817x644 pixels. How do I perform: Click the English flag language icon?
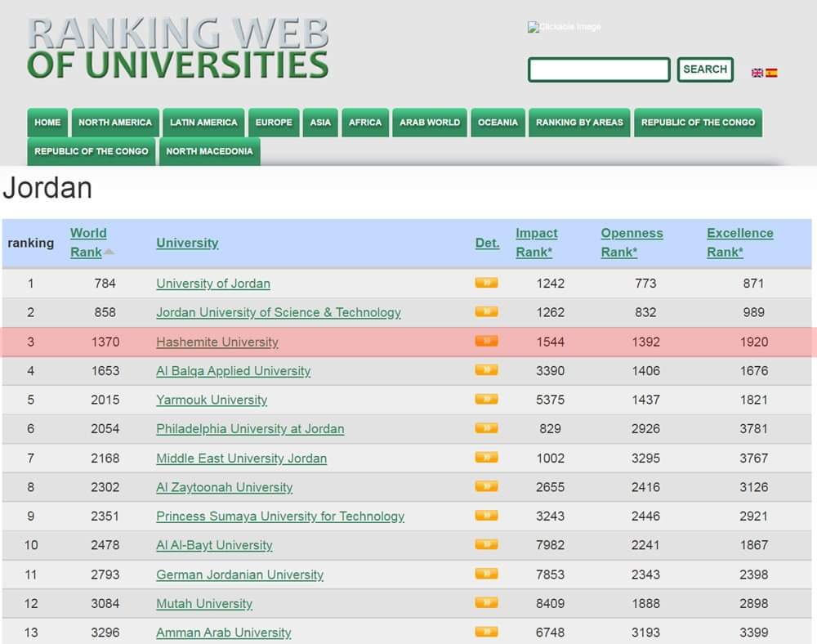pos(757,73)
